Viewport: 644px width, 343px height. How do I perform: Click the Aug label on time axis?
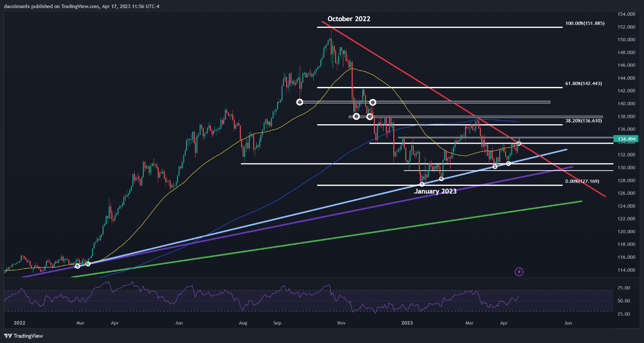(x=243, y=323)
